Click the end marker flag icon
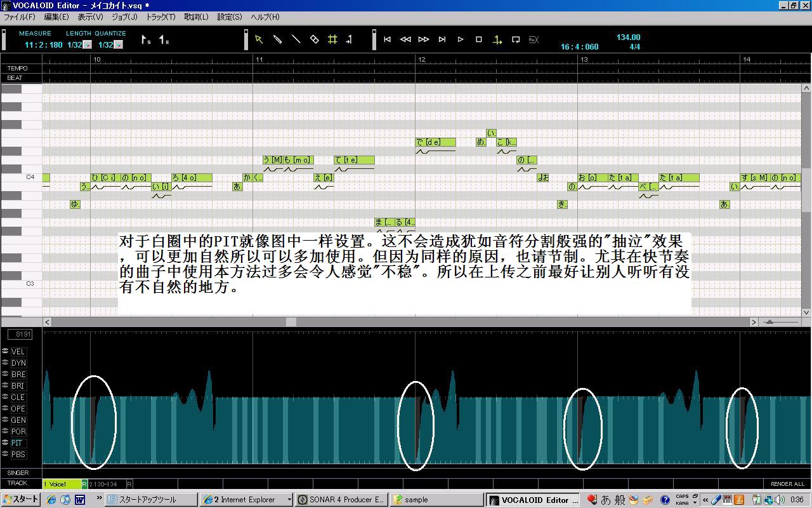This screenshot has height=508, width=812. coord(164,40)
